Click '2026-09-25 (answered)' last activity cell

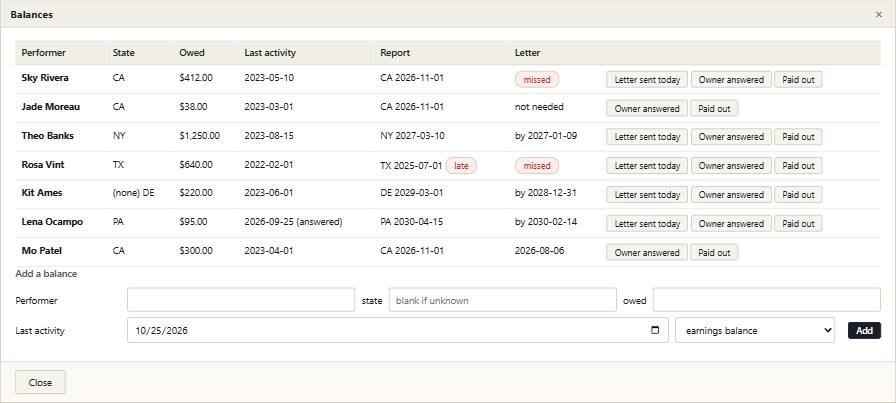tap(293, 222)
